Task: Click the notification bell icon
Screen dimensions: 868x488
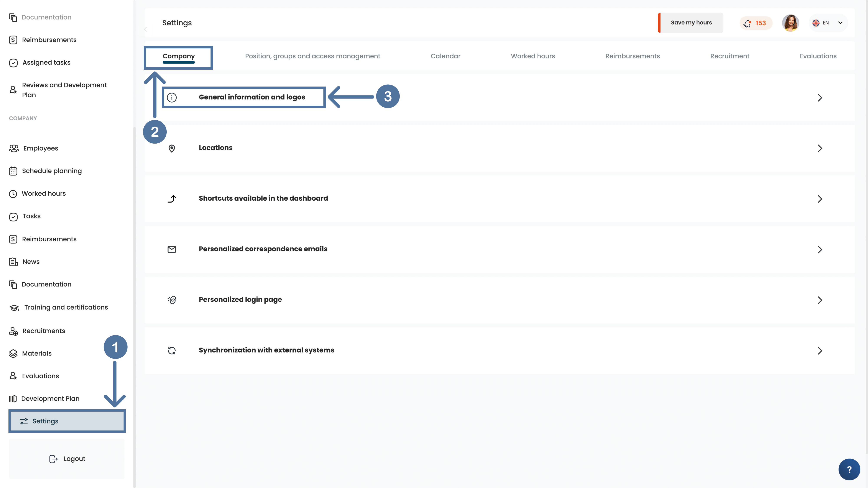Action: 747,23
